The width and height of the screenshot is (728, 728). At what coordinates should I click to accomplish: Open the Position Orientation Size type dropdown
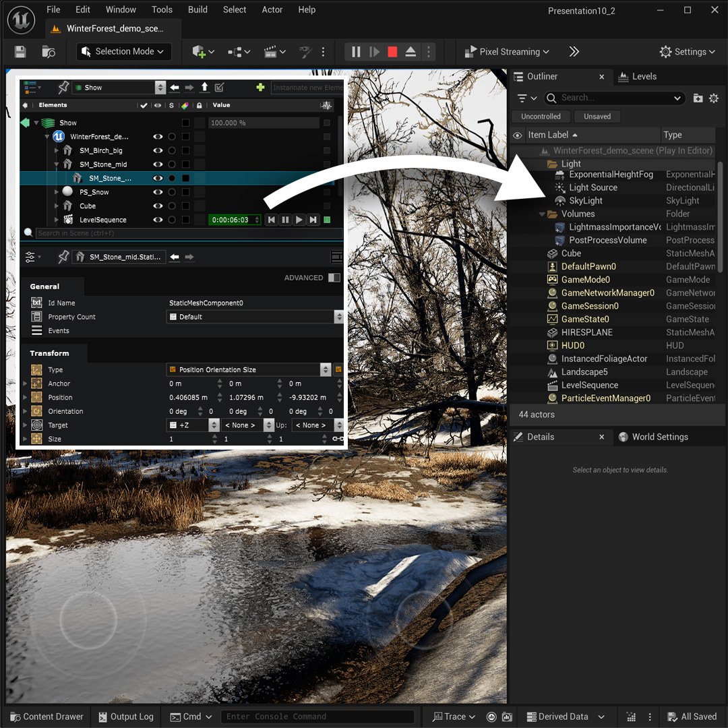[249, 369]
